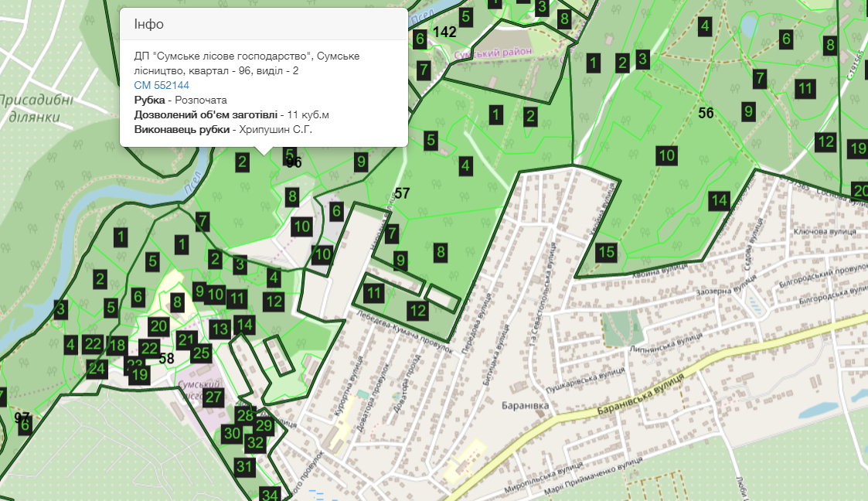The height and width of the screenshot is (501, 868).
Task: Click marker 9 near Хвойна вулиця
Action: pyautogui.click(x=747, y=111)
